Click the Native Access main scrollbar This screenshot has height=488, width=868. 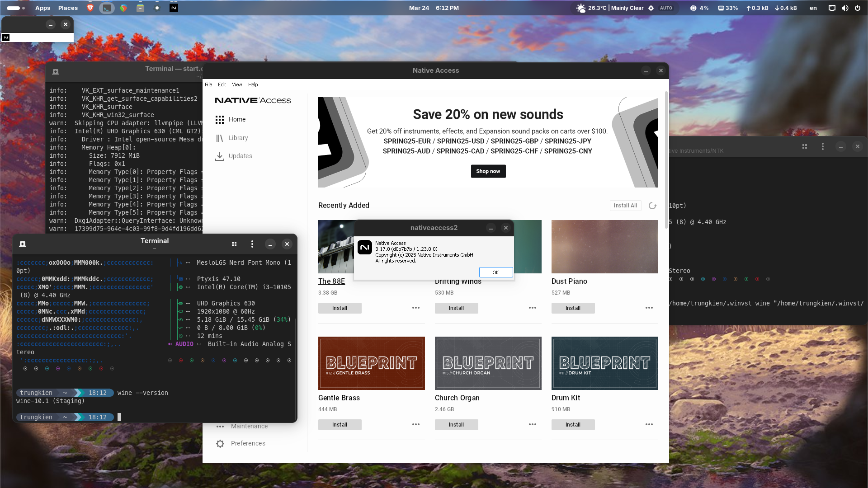pyautogui.click(x=666, y=160)
